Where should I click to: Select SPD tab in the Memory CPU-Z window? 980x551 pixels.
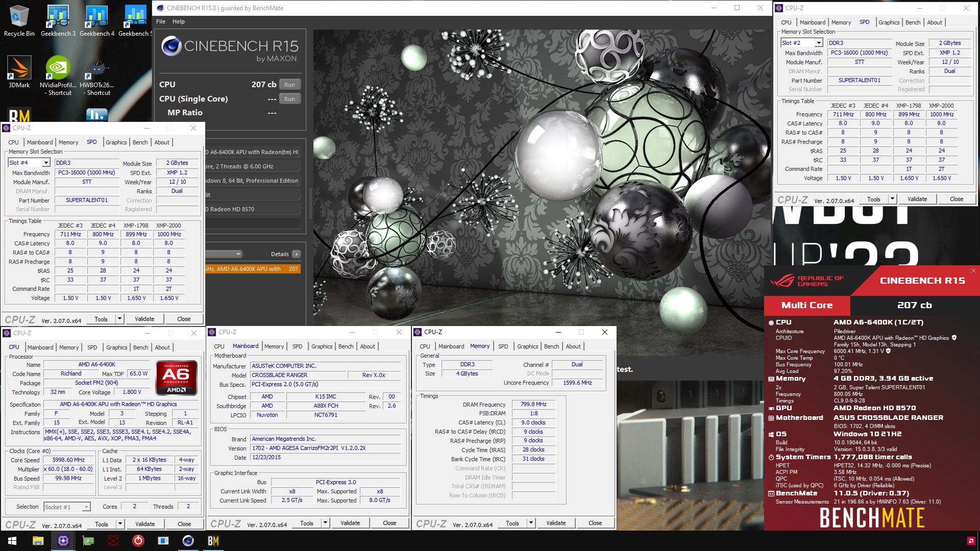point(503,346)
